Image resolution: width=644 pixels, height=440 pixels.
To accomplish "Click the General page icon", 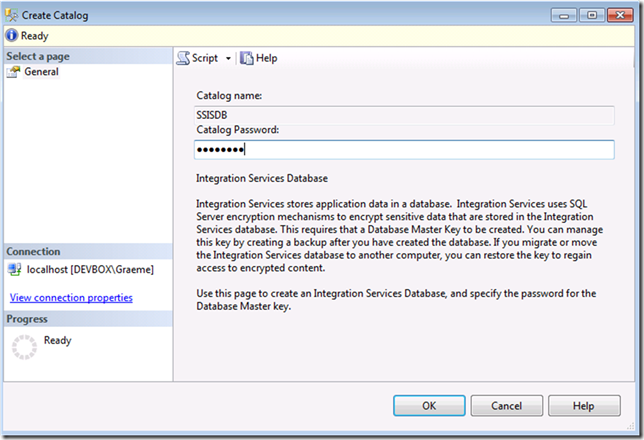I will coord(13,72).
